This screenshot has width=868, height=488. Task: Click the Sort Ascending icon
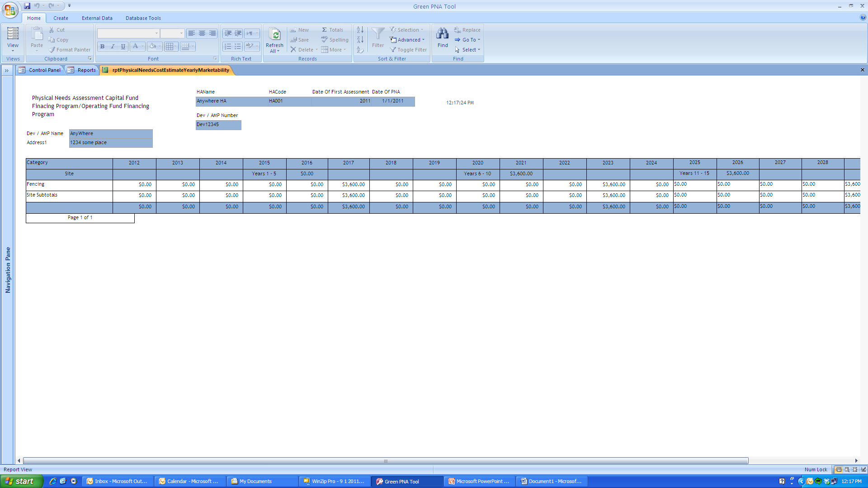pyautogui.click(x=360, y=30)
